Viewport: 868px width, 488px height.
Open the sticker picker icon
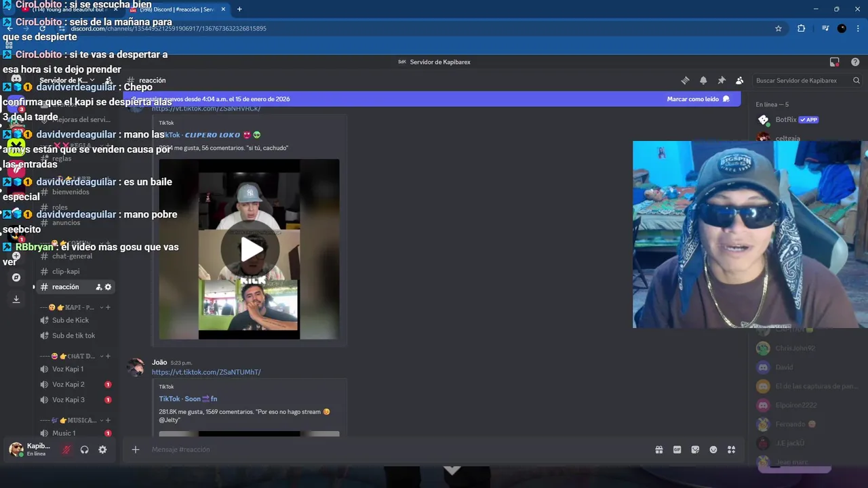[695, 449]
